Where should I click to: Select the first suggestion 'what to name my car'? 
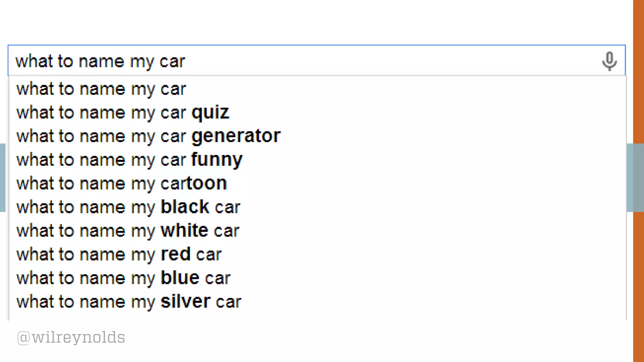[101, 89]
